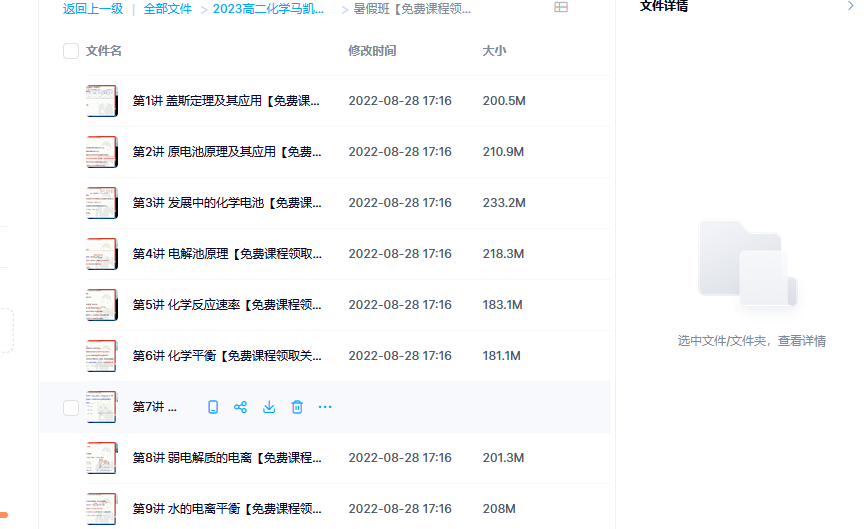Switch file view with grid layout icon
Screen dimensions: 864x529
pyautogui.click(x=561, y=8)
